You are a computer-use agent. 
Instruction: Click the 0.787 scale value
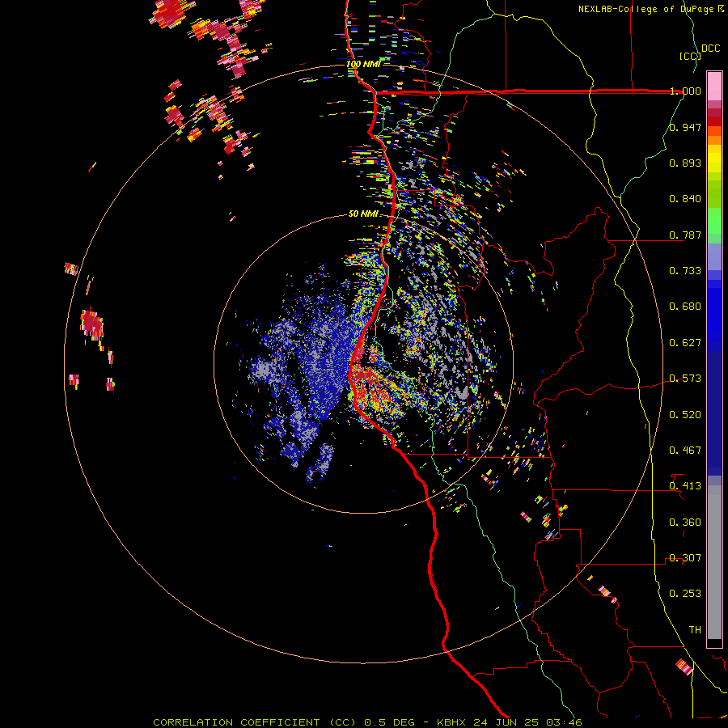pyautogui.click(x=685, y=235)
